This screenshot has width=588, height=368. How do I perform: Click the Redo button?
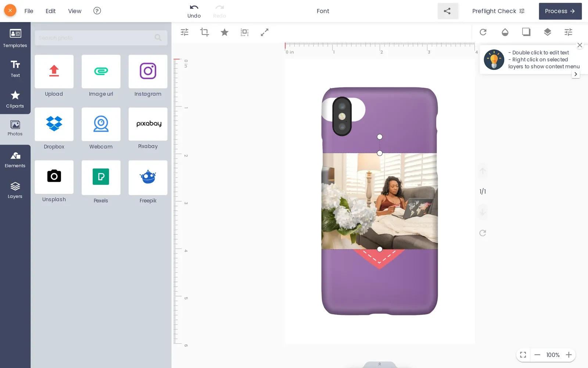click(x=219, y=11)
